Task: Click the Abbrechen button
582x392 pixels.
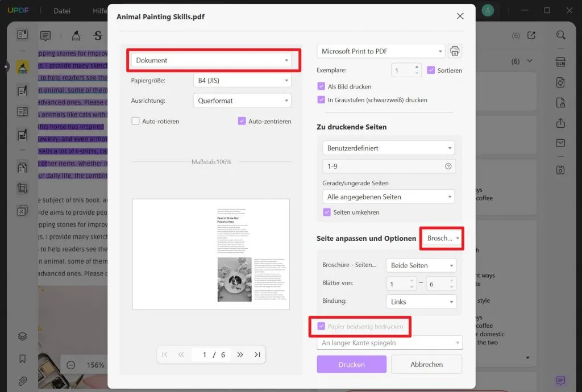Action: (x=426, y=364)
